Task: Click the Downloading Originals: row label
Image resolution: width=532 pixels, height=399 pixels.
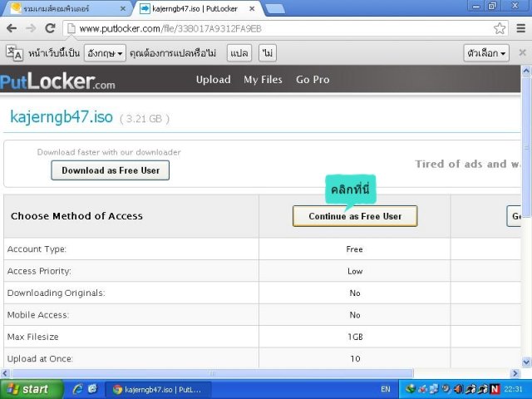Action: (x=56, y=293)
